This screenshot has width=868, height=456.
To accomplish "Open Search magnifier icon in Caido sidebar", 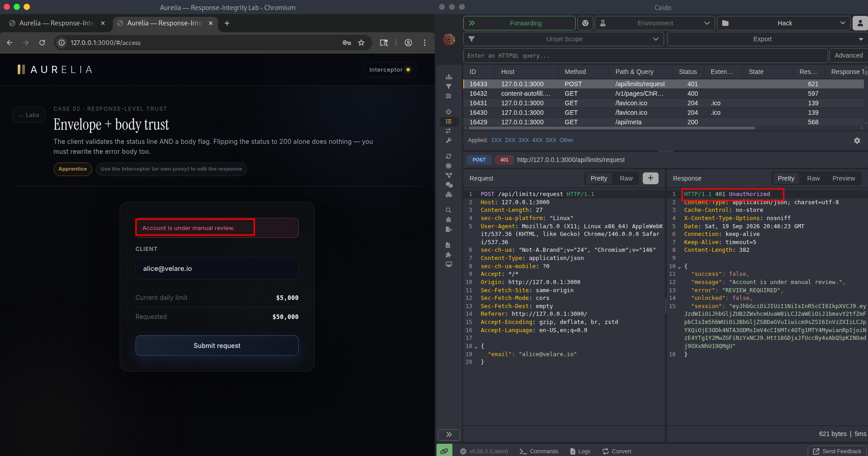I will tap(449, 210).
